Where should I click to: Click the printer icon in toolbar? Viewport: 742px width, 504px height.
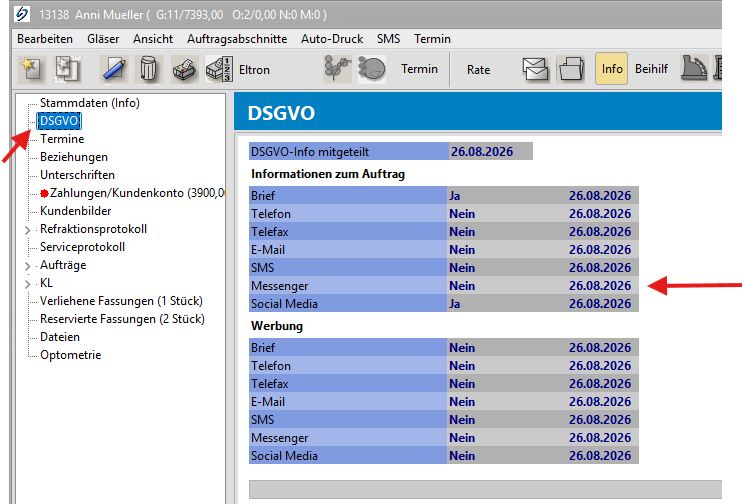click(184, 69)
